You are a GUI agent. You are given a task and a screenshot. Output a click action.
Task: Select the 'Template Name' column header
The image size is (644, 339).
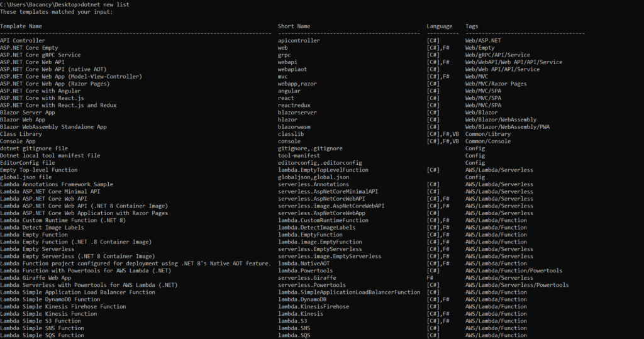[x=21, y=26]
